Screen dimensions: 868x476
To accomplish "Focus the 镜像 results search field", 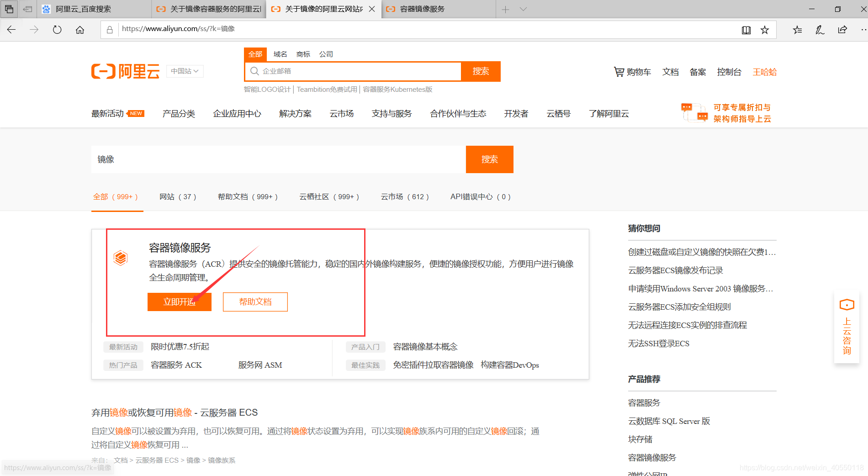I will click(x=279, y=159).
